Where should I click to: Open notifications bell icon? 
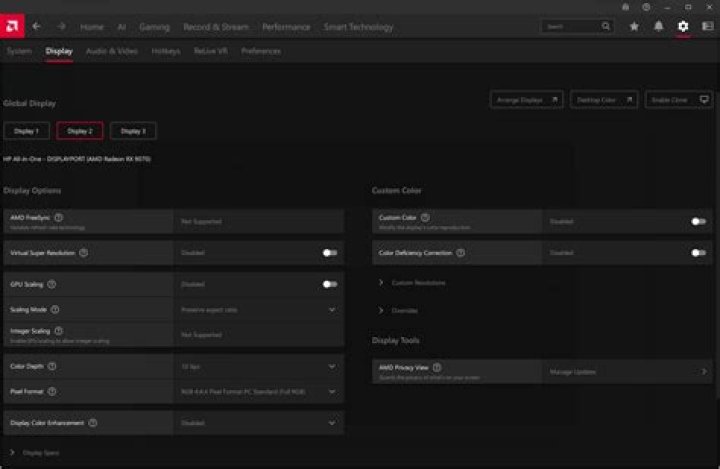(x=658, y=26)
